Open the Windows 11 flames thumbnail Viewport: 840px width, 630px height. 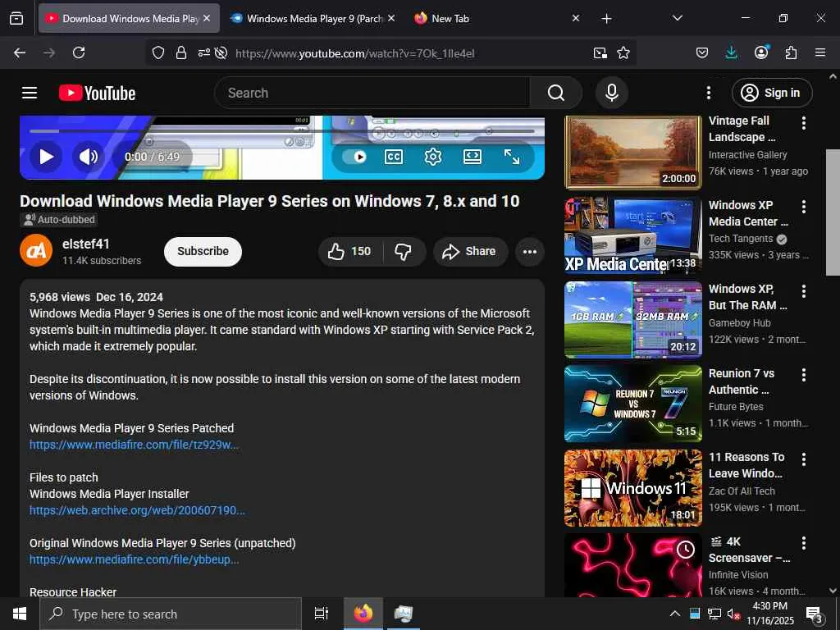(x=632, y=487)
